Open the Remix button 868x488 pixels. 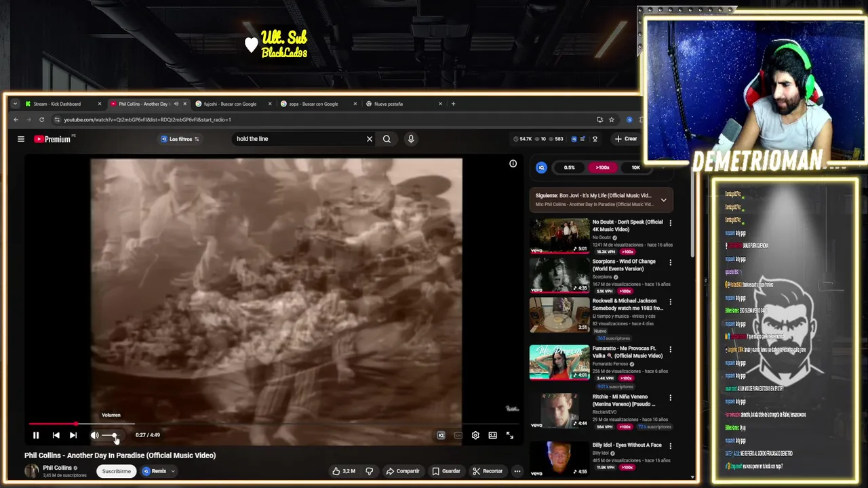click(155, 471)
